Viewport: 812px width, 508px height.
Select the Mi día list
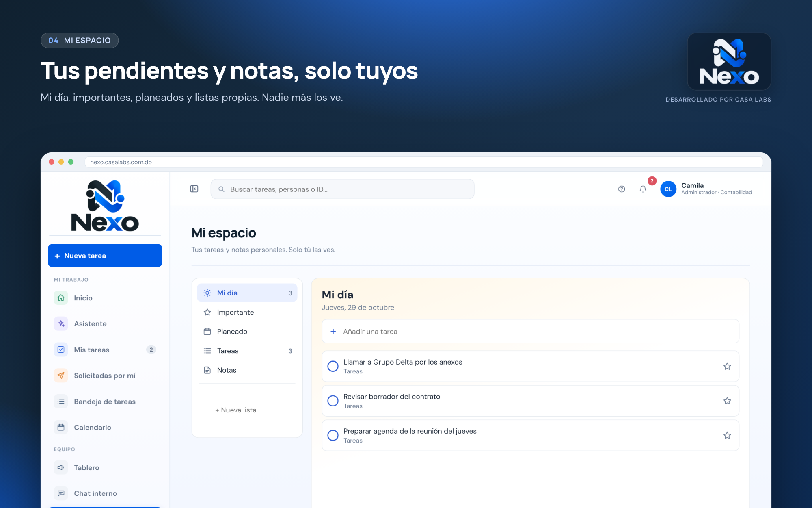coord(247,293)
